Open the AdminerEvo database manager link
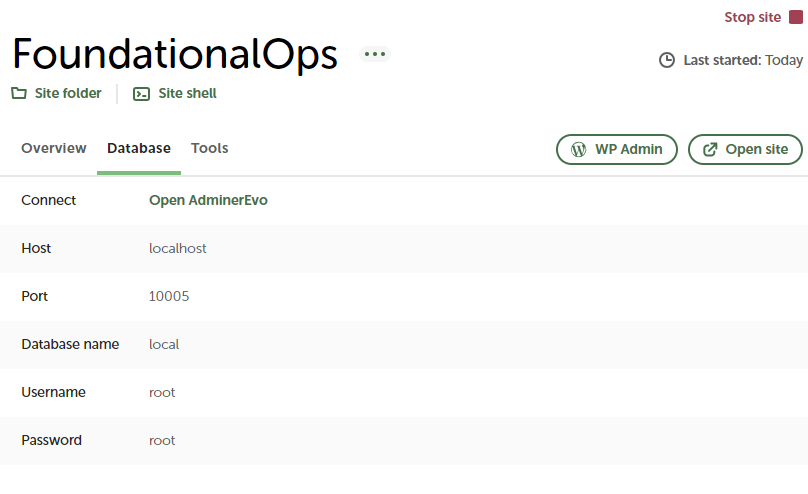This screenshot has height=494, width=808. (208, 200)
